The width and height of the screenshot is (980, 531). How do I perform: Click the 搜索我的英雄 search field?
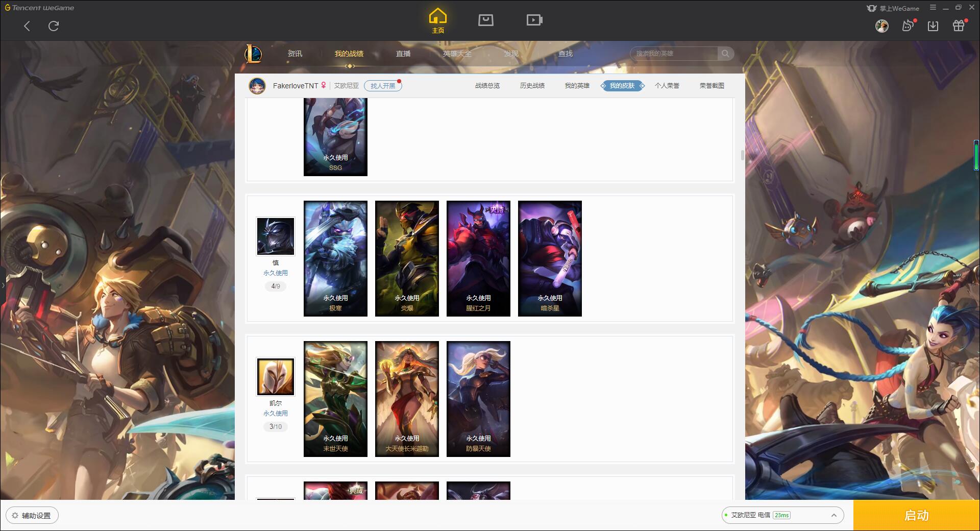pyautogui.click(x=675, y=54)
